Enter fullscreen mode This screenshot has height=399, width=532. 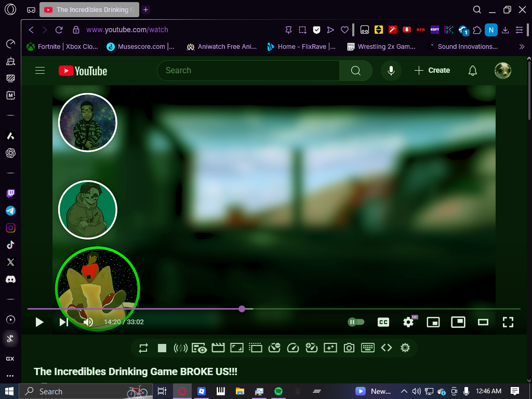click(x=508, y=322)
